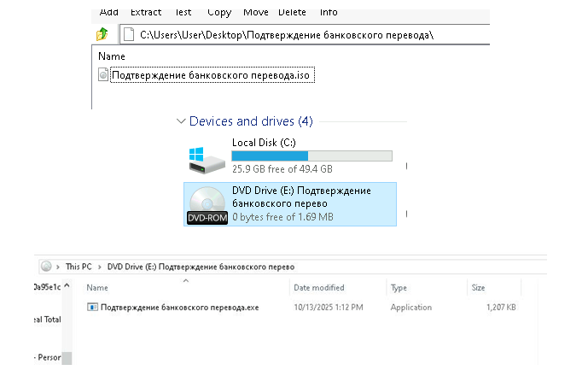Click the Local Disk (C:) drive icon
Viewport: 588px width, 376px height.
pyautogui.click(x=207, y=160)
